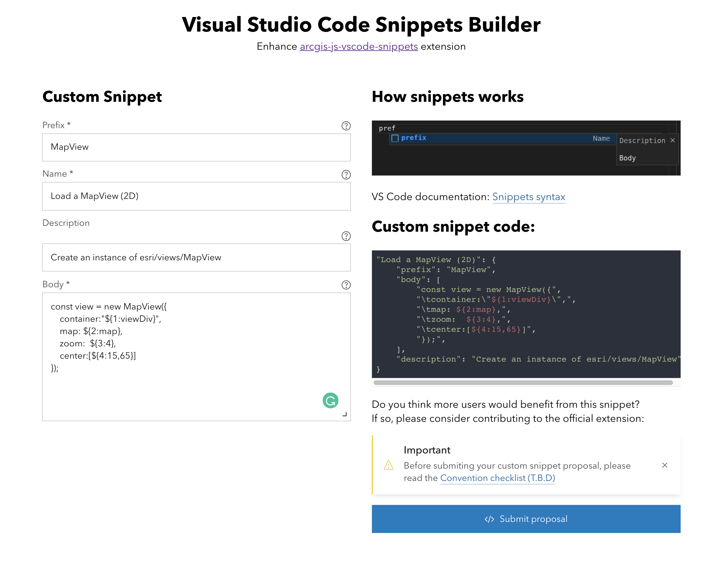The height and width of the screenshot is (564, 728).
Task: Click the Prefix field help icon
Action: click(346, 126)
